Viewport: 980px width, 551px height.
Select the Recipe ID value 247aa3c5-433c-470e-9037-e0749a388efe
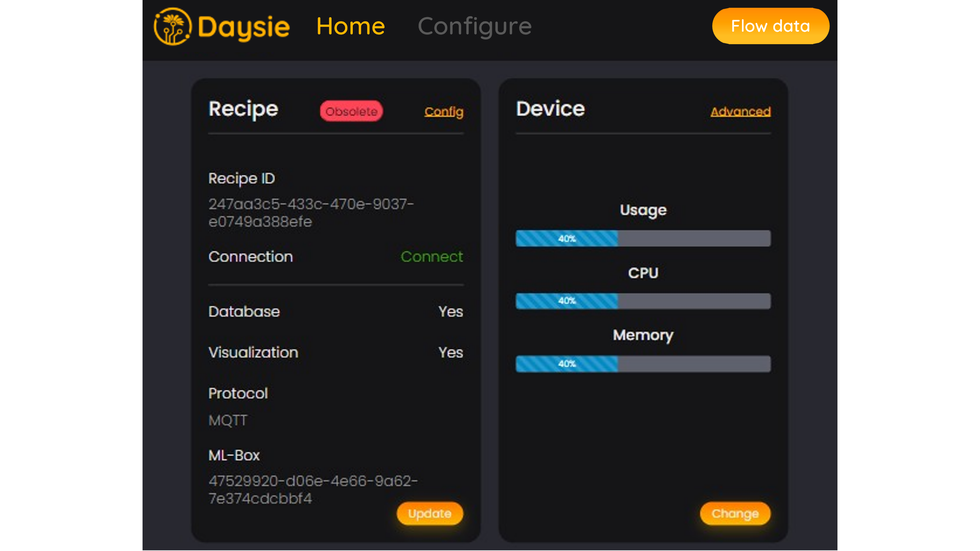[311, 213]
